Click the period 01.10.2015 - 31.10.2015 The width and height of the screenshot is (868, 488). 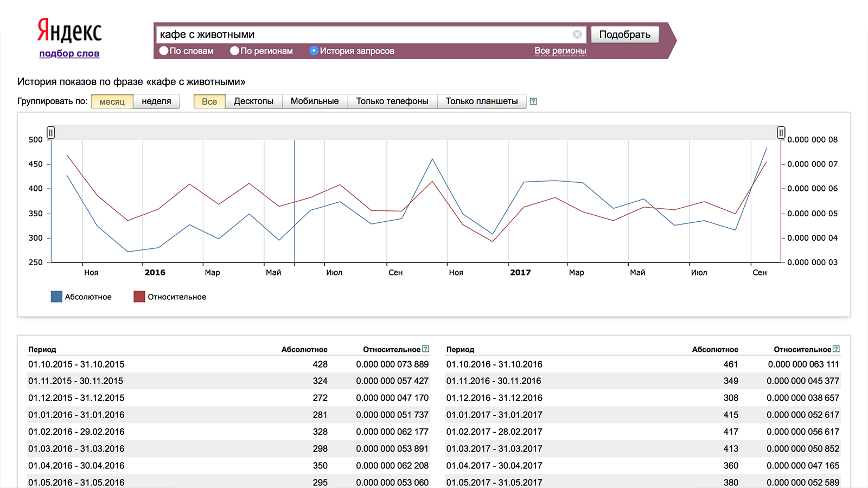pyautogui.click(x=76, y=364)
